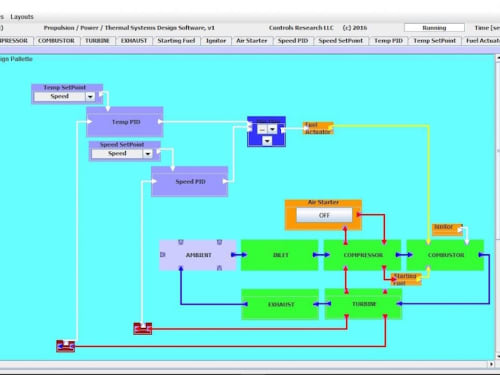
Task: Click the Temp SetPoint block title
Action: [65, 87]
